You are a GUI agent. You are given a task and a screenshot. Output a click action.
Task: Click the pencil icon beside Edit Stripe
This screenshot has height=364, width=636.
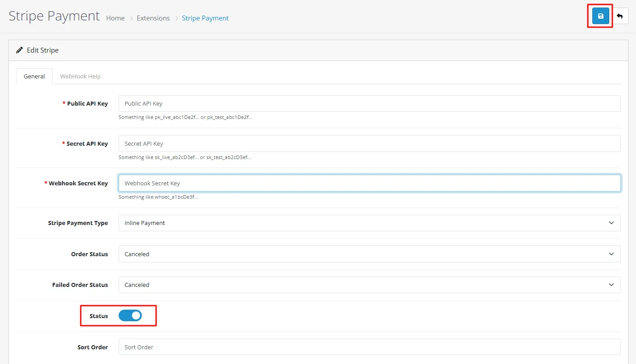19,50
